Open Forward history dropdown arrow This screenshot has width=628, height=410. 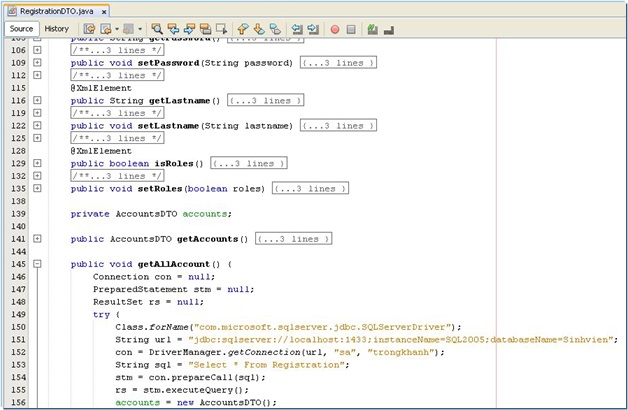pos(140,29)
